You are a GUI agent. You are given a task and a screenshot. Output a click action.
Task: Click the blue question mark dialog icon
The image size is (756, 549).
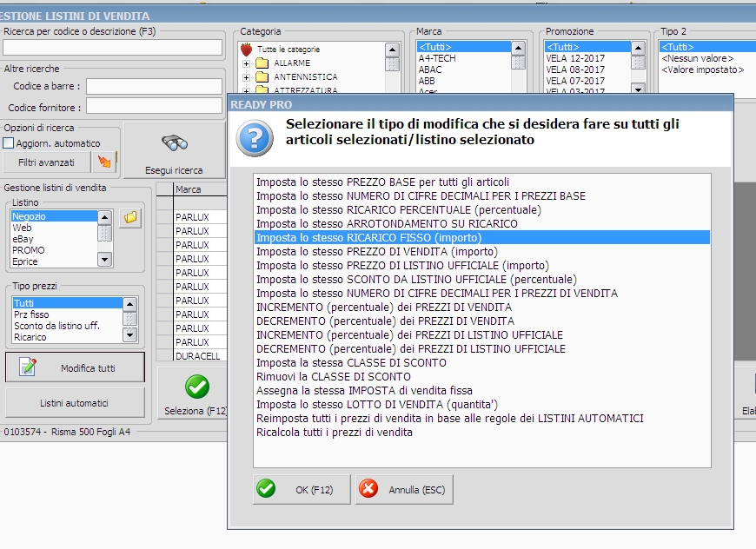click(x=255, y=138)
